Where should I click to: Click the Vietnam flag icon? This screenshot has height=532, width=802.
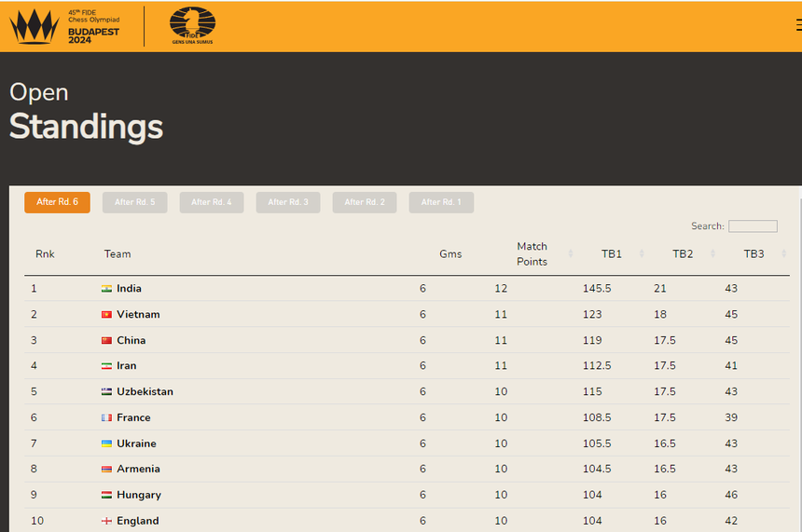pyautogui.click(x=106, y=315)
